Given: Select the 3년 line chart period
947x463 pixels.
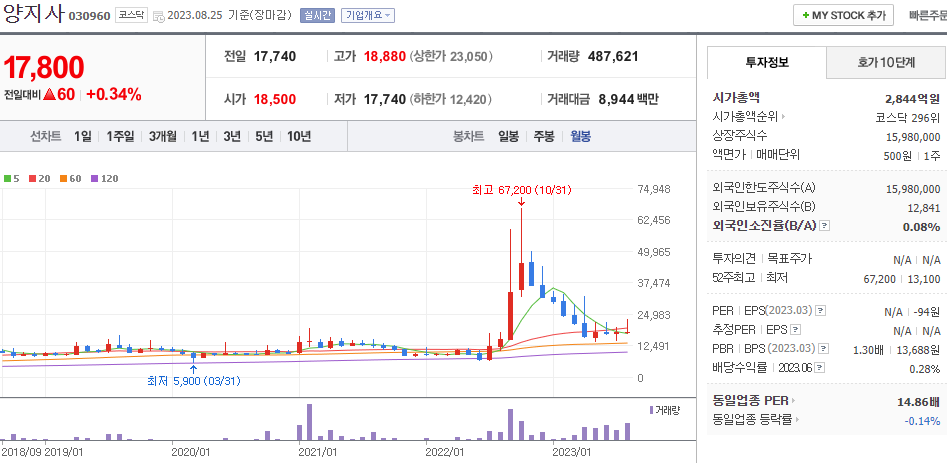Looking at the screenshot, I should coord(232,136).
